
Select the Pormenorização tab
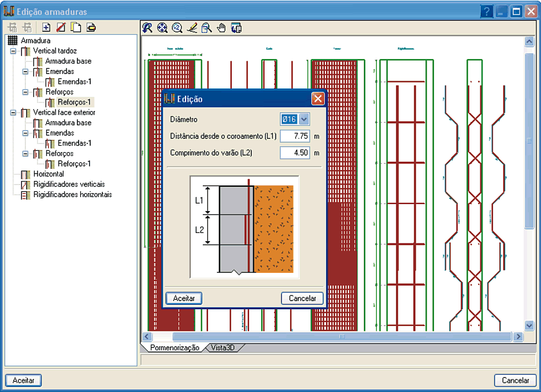coord(174,348)
